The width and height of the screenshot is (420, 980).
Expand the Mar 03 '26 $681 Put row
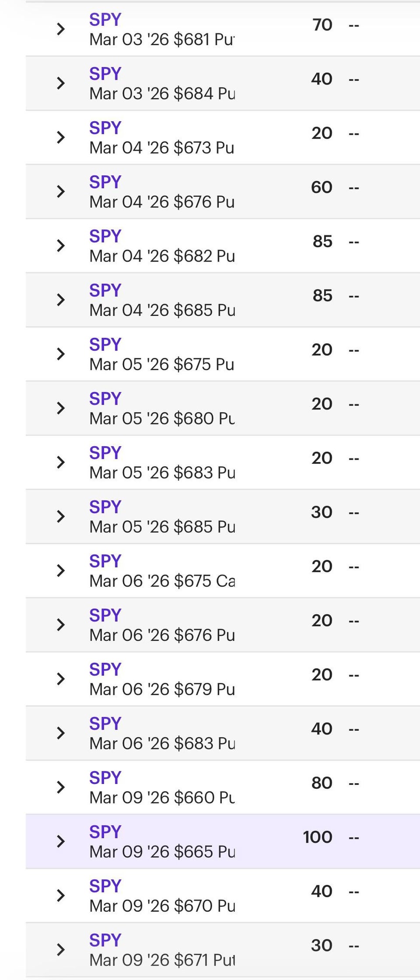[61, 29]
